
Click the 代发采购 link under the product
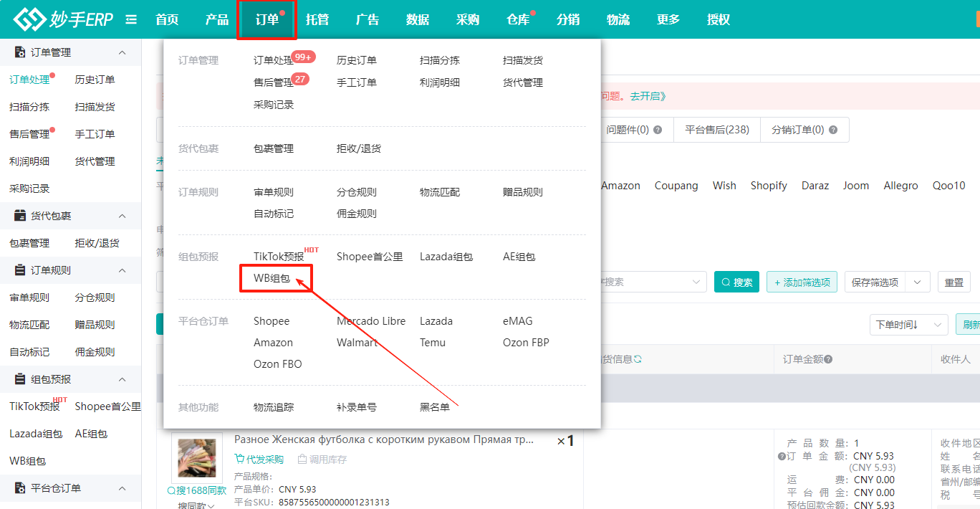pyautogui.click(x=259, y=460)
